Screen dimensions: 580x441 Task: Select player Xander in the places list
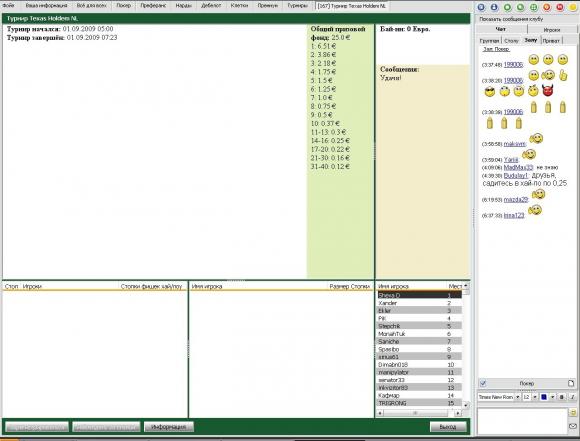[x=419, y=303]
